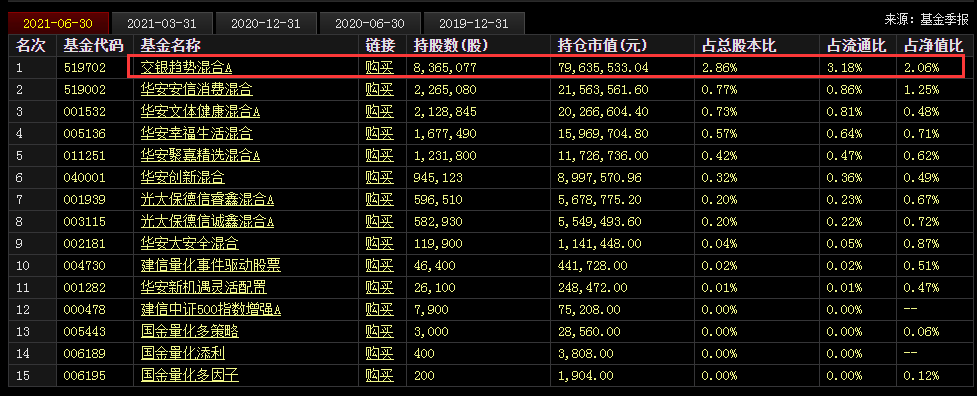Click the 名次 column header
Image resolution: width=977 pixels, height=396 pixels.
(x=31, y=45)
